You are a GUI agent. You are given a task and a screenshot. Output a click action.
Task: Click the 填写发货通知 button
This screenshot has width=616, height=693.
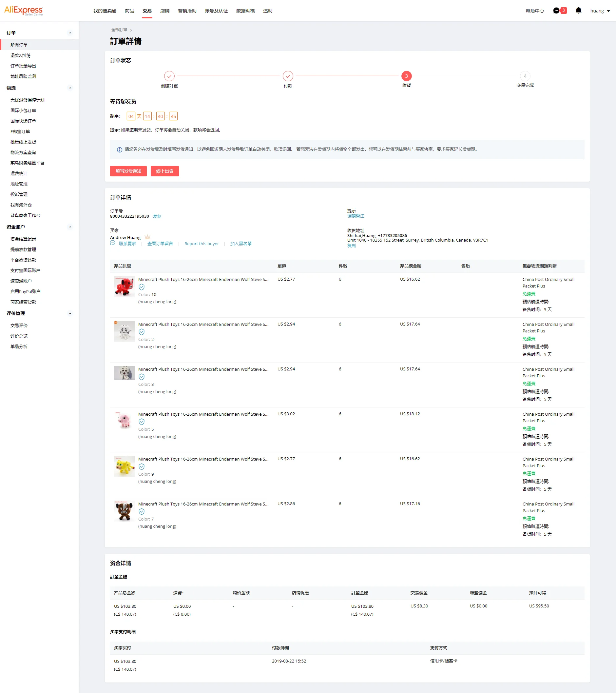pyautogui.click(x=128, y=171)
